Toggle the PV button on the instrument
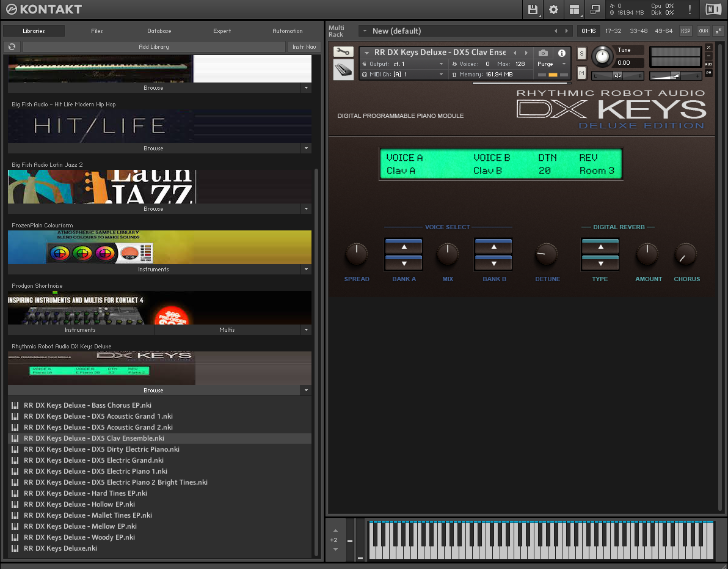Image resolution: width=728 pixels, height=569 pixels. (x=708, y=73)
